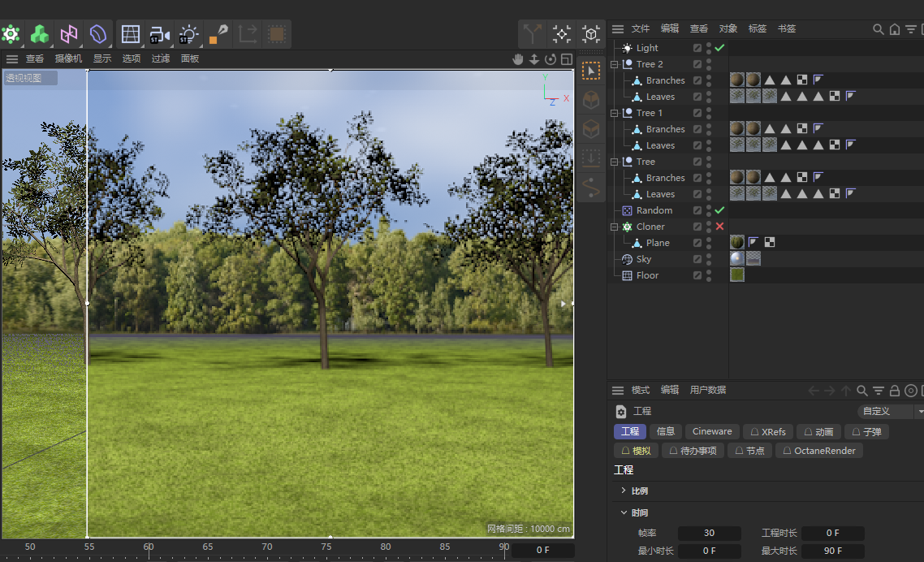The image size is (924, 562).
Task: Click the light bulb object icon
Action: [188, 34]
